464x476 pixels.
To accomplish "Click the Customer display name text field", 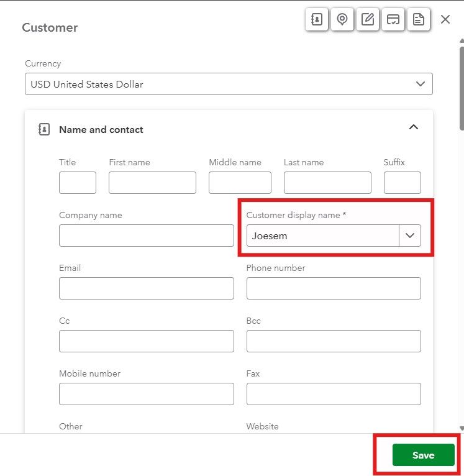I will tap(322, 236).
